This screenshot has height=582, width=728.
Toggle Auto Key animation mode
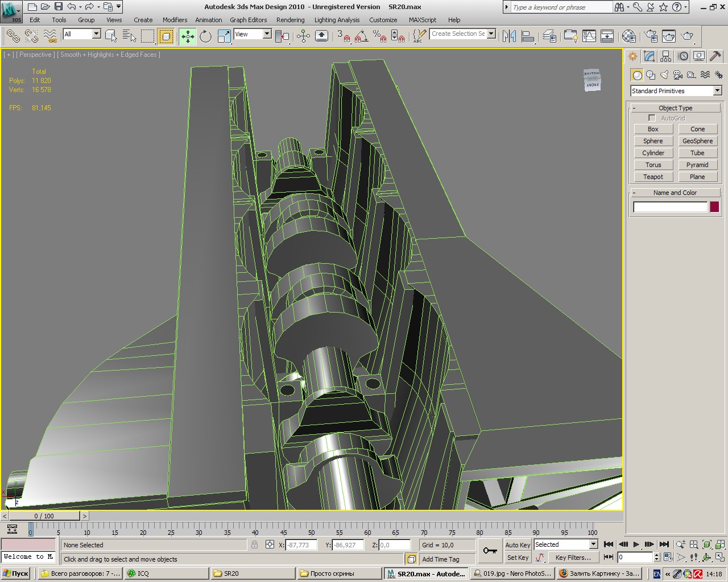point(518,544)
